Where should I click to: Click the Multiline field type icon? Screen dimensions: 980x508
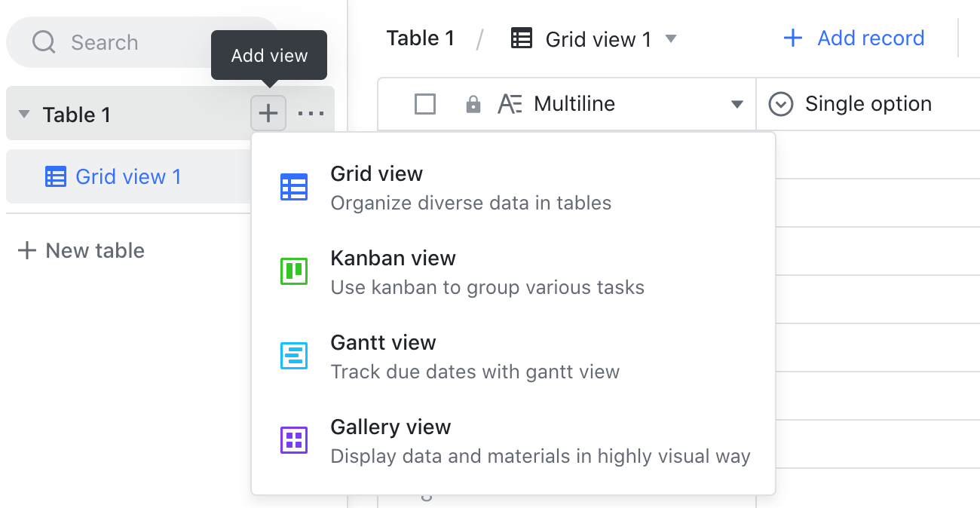(x=510, y=104)
